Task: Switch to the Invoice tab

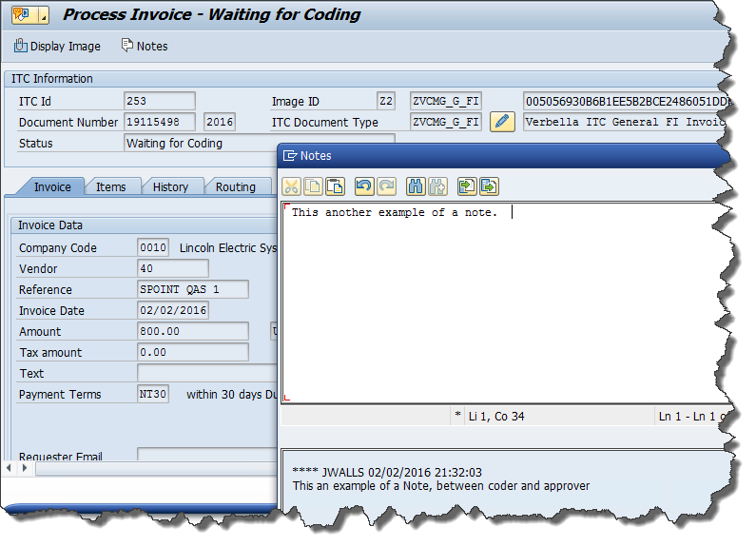Action: pyautogui.click(x=52, y=187)
